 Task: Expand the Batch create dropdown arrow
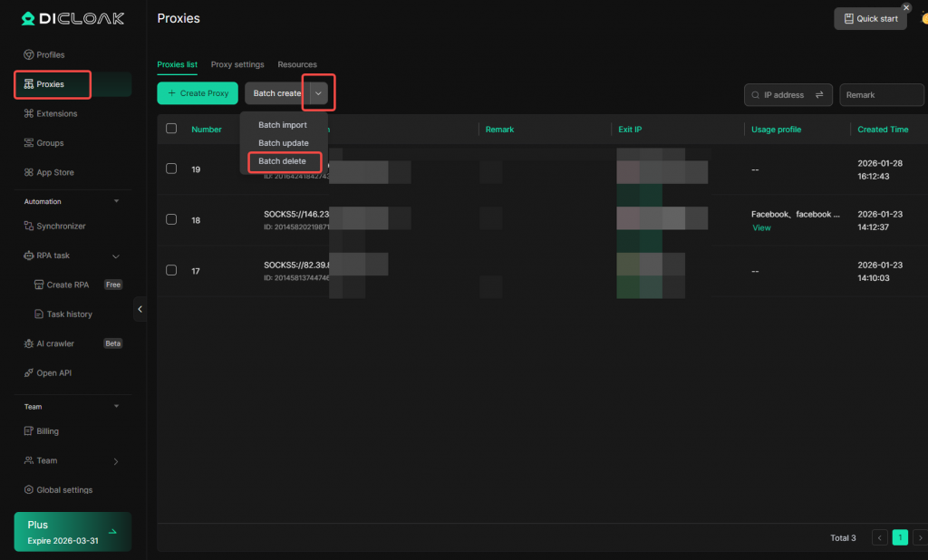tap(318, 93)
